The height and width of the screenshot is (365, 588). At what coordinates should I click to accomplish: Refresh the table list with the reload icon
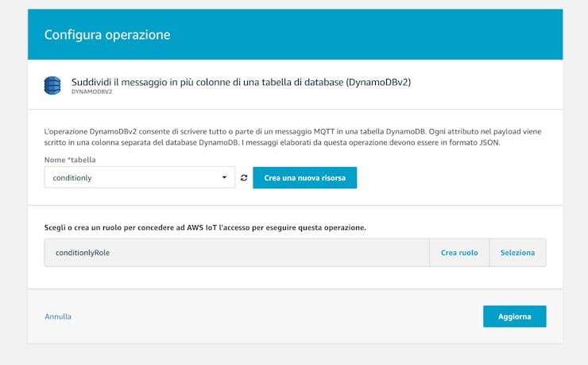coord(244,178)
